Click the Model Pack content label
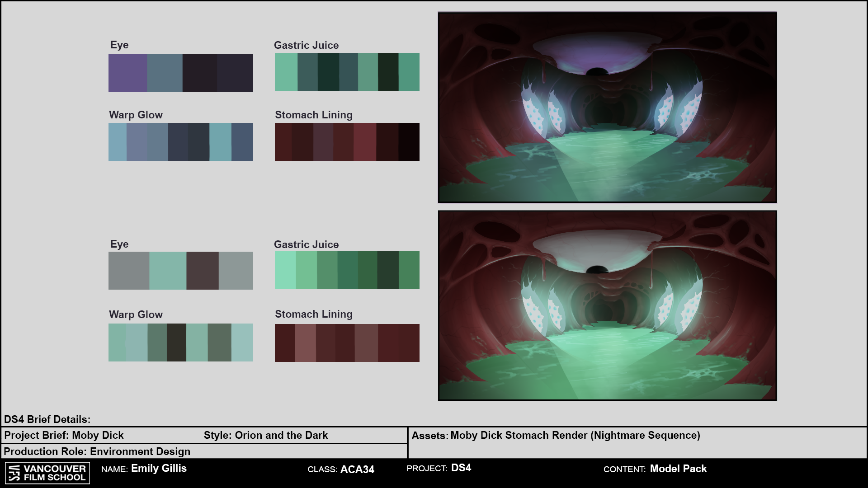The height and width of the screenshot is (488, 868). coord(678,469)
